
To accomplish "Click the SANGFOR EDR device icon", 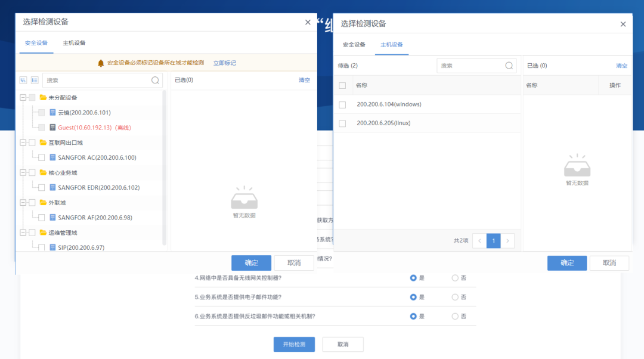I will pyautogui.click(x=52, y=187).
